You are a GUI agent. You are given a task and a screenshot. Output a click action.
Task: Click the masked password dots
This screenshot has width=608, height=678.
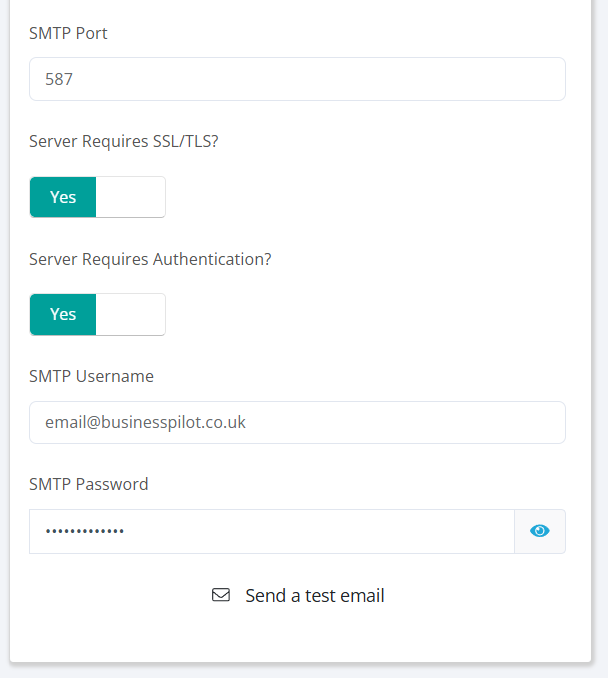pos(85,531)
